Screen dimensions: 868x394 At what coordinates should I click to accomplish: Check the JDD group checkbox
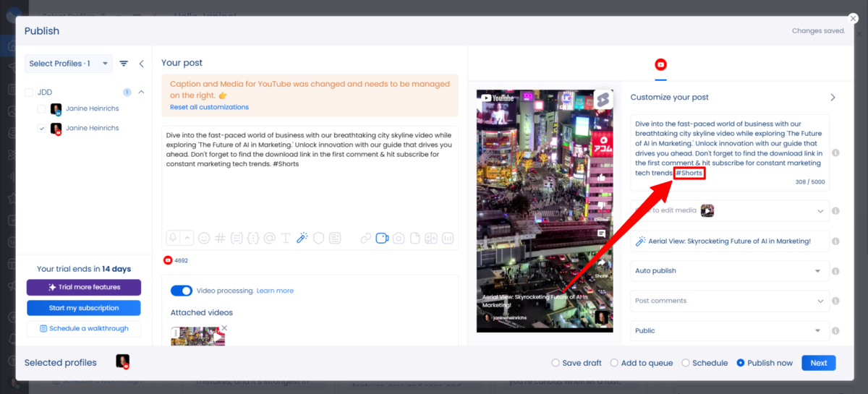(29, 93)
